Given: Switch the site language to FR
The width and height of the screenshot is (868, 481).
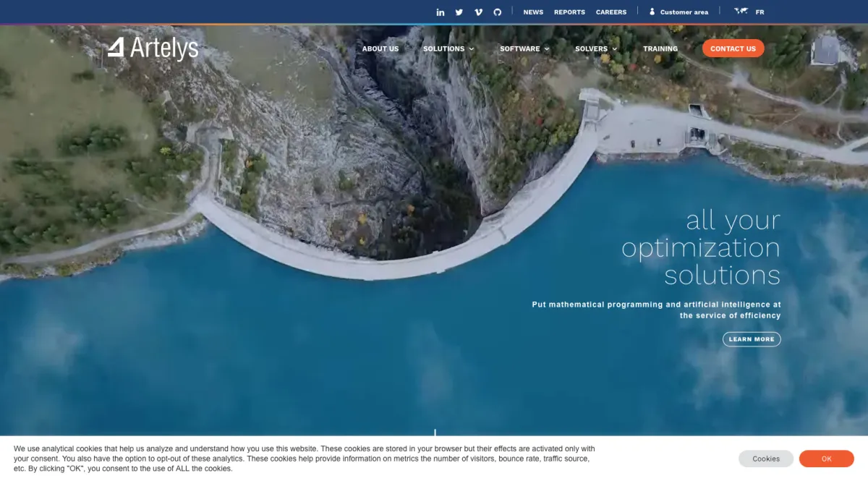Looking at the screenshot, I should coord(759,12).
